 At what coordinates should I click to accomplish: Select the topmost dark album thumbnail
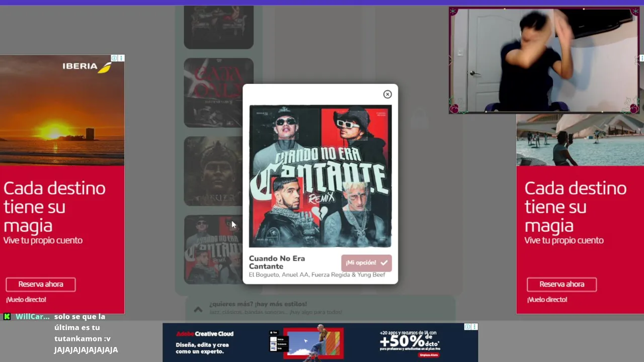coord(218,27)
